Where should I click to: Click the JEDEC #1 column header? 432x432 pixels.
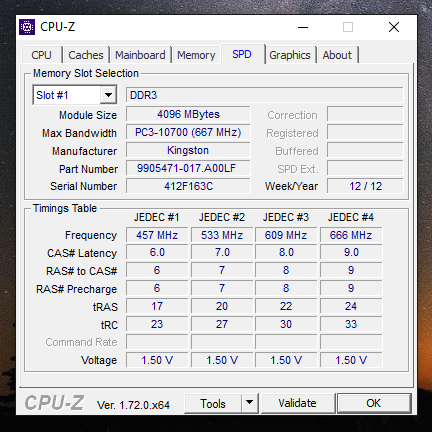coord(157,217)
